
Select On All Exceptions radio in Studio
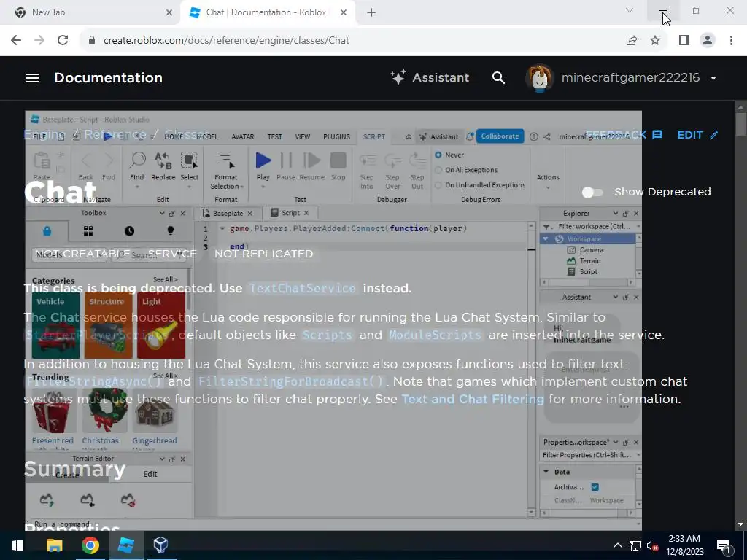[438, 170]
